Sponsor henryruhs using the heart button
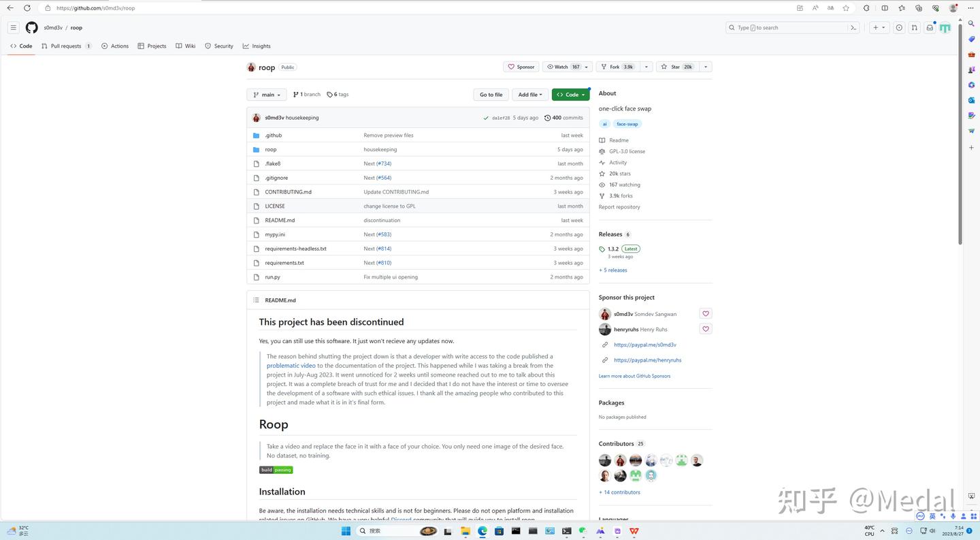The width and height of the screenshot is (980, 540). pyautogui.click(x=706, y=329)
